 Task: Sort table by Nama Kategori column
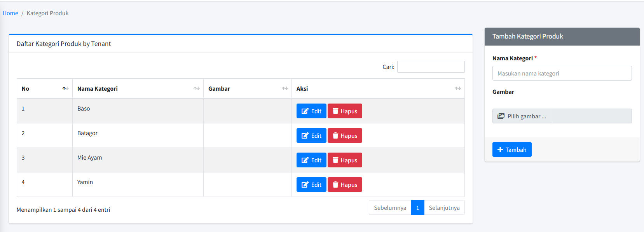[x=196, y=89]
